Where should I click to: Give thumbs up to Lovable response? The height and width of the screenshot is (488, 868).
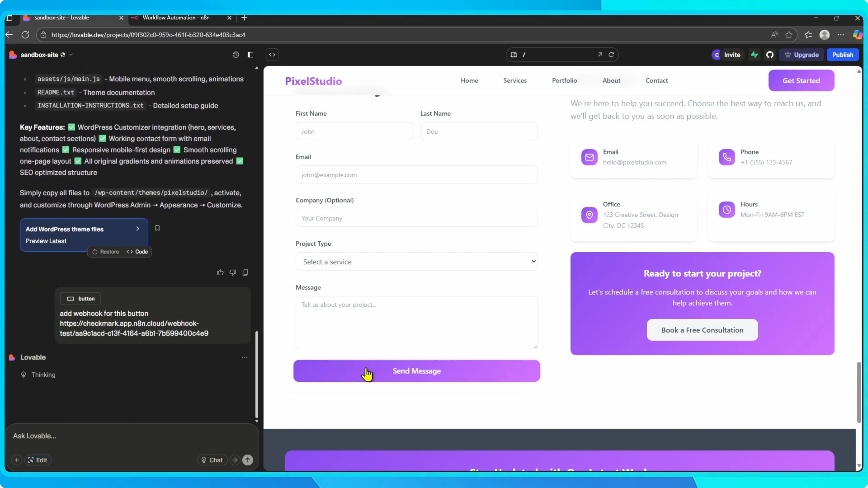click(220, 273)
